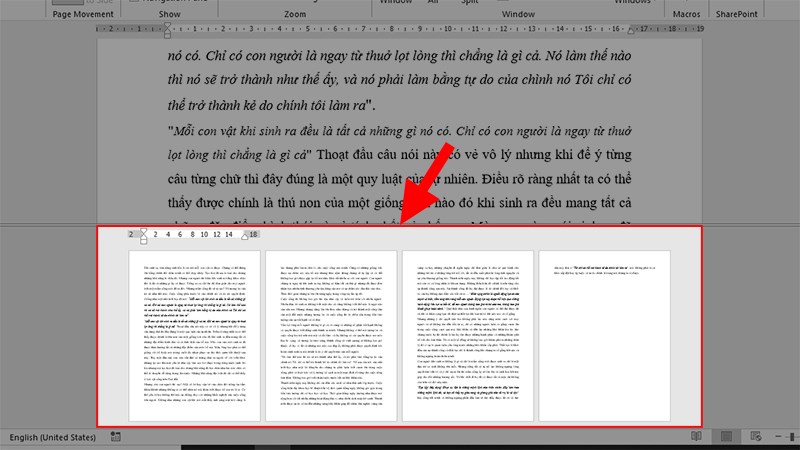Click Hanging Indent marker on lower pane ruler
The image size is (800, 450).
point(144,237)
